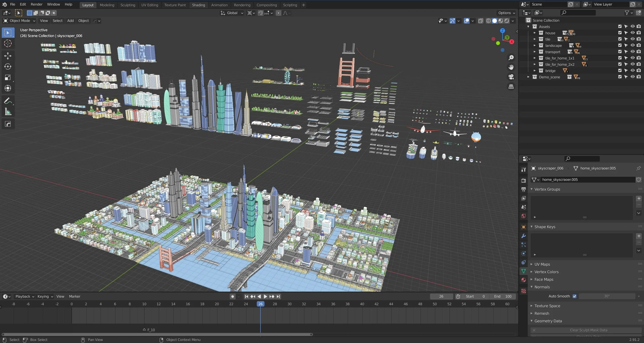Screen dimensions: 644x343
Task: Open the File menu
Action: pos(12,4)
